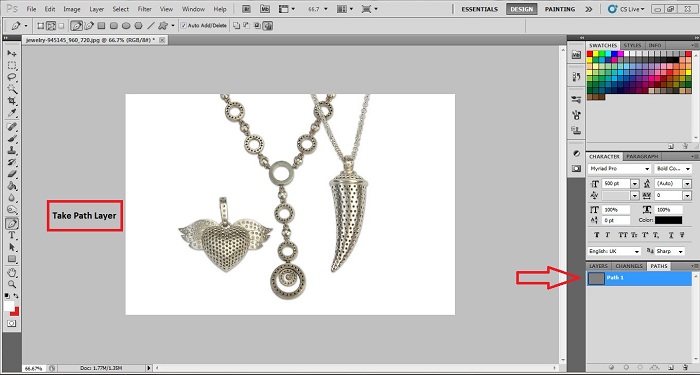
Task: Open the (Auto) leading dropdown
Action: (687, 183)
